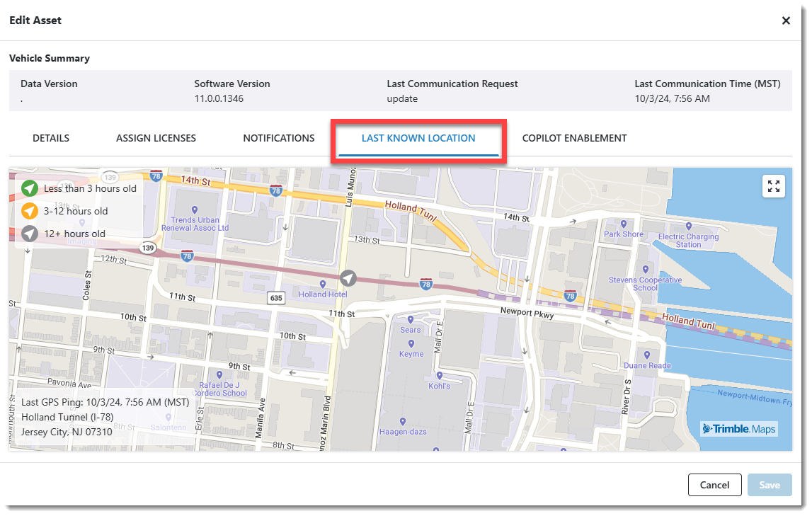Select the Last Known Location tab

418,138
